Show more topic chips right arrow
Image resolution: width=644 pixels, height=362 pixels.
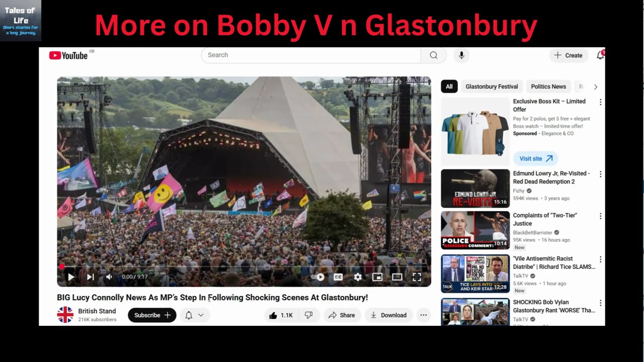[x=596, y=87]
